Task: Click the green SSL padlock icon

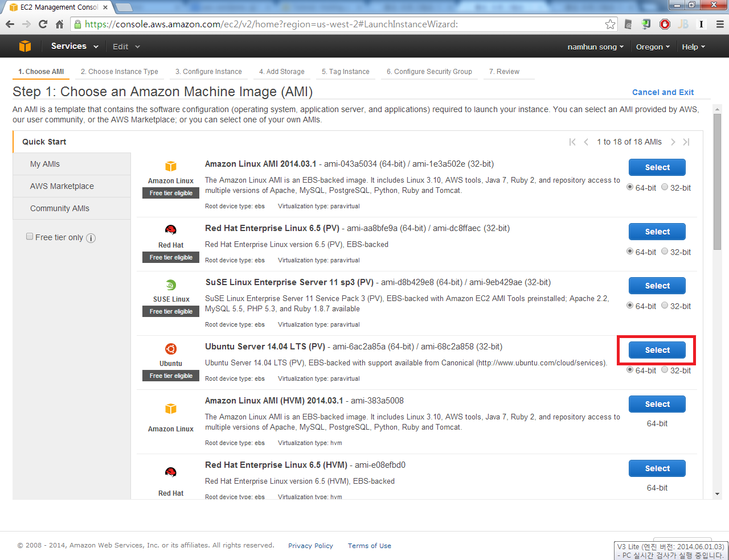Action: [x=78, y=24]
